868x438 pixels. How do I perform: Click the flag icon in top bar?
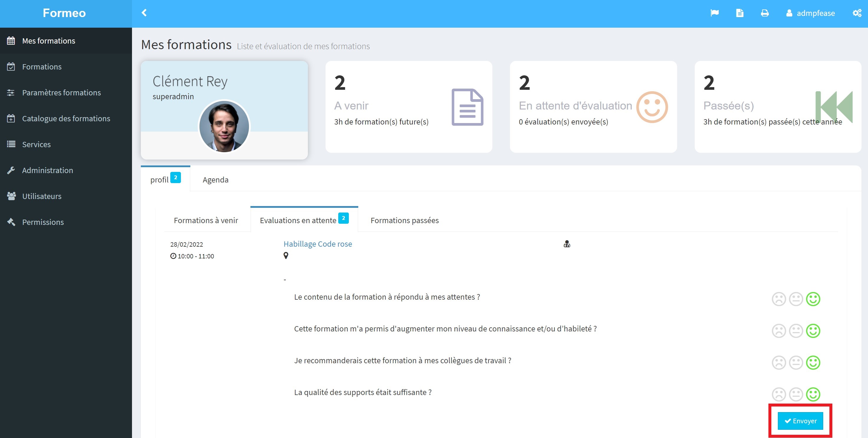coord(714,13)
